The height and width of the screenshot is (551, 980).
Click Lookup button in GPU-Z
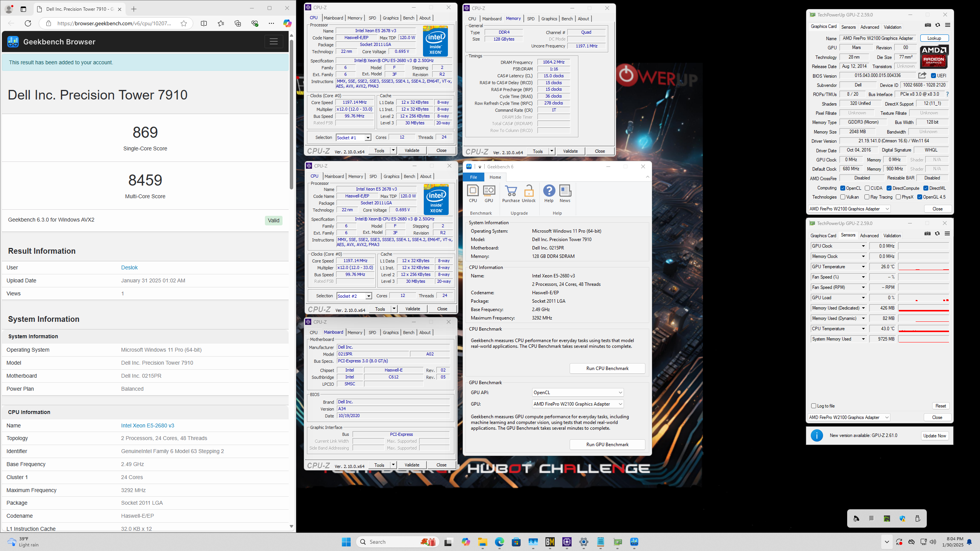click(934, 38)
